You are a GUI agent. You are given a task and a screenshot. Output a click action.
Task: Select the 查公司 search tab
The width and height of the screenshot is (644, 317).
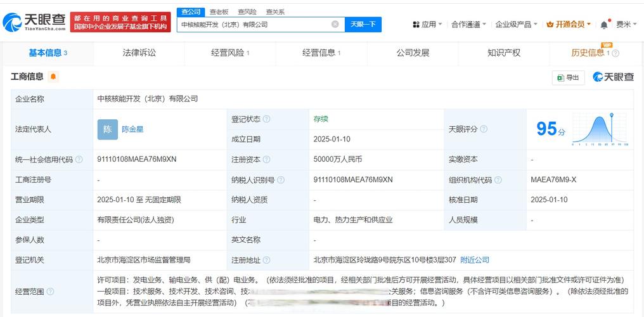pyautogui.click(x=191, y=12)
